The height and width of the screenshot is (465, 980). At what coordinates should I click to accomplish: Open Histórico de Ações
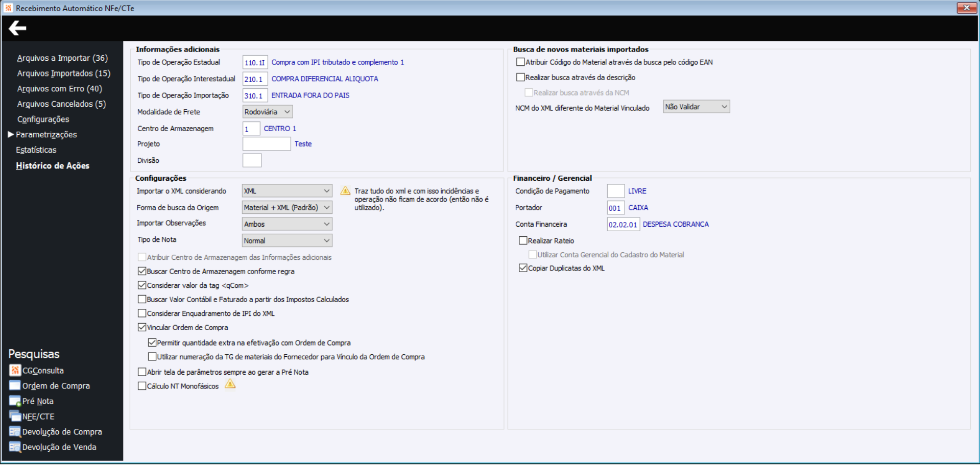click(x=53, y=166)
